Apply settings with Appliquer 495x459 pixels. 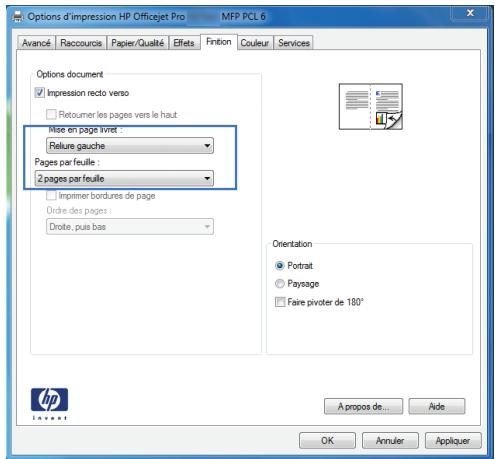coord(453,441)
